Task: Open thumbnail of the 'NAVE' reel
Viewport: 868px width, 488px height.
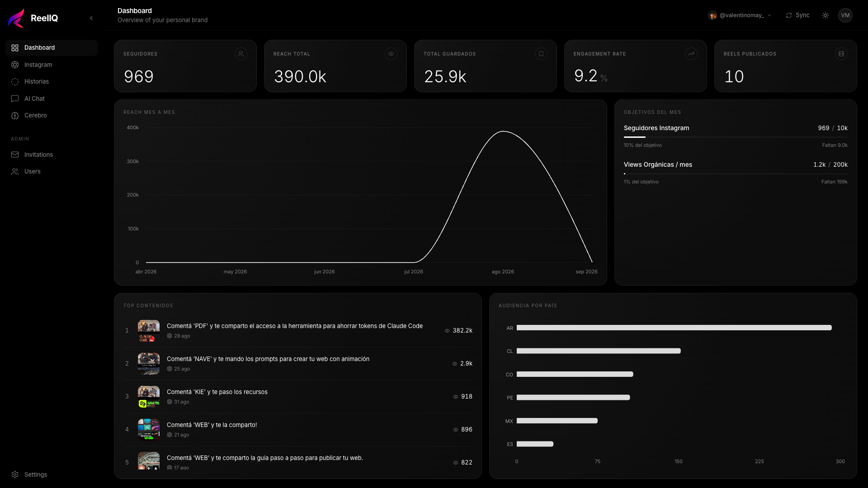Action: [x=149, y=364]
